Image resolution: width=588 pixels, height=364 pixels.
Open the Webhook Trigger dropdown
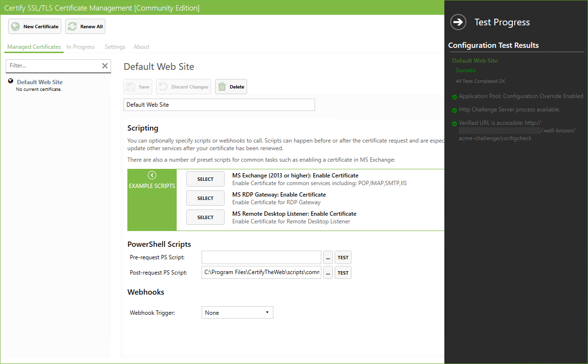pyautogui.click(x=237, y=313)
